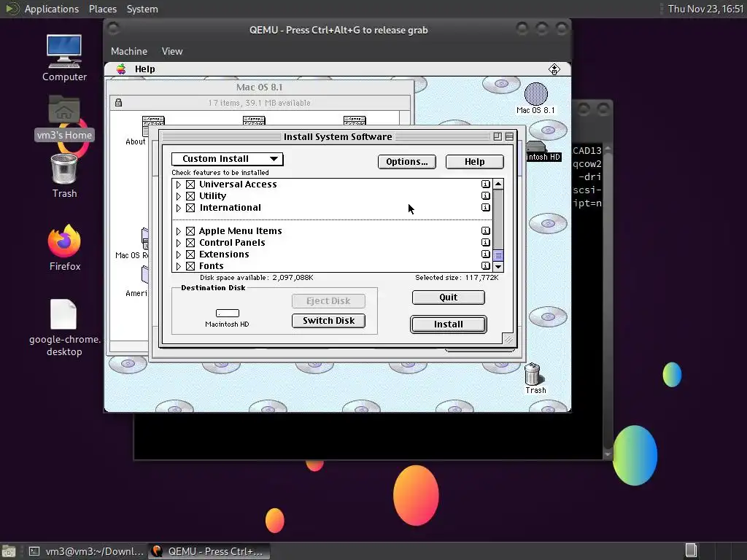Expand the Fonts disclosure triangle
The width and height of the screenshot is (747, 560).
179,266
